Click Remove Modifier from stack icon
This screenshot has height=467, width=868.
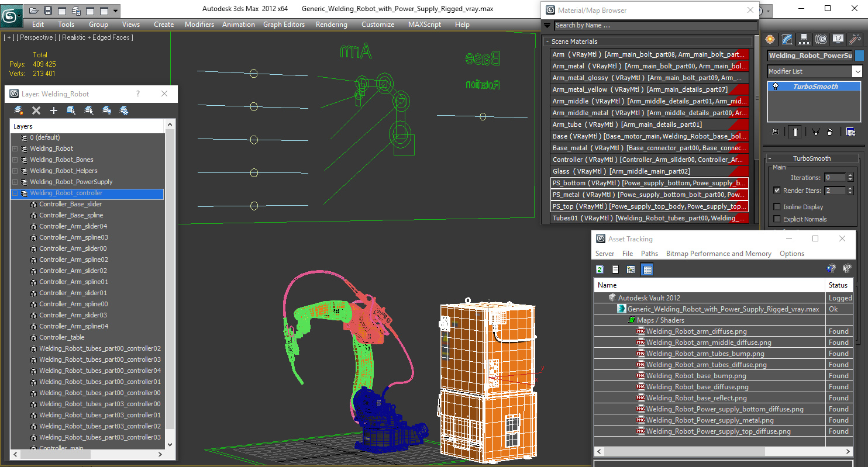click(x=829, y=132)
